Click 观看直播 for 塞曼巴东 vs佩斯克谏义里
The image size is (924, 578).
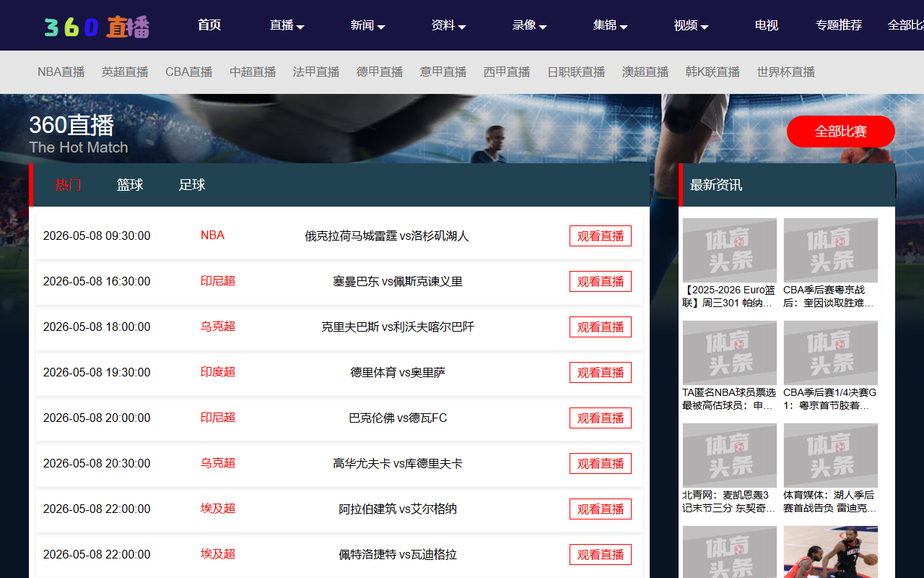(x=601, y=282)
